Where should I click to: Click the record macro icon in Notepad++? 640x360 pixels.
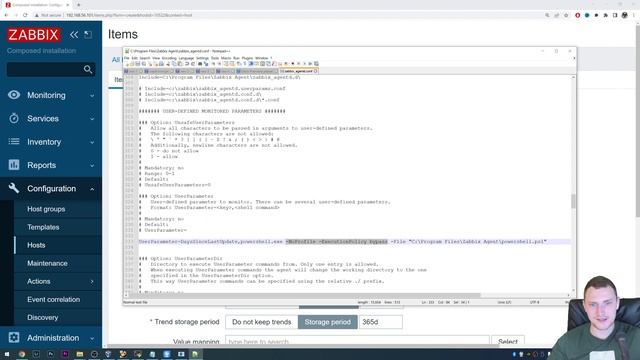click(286, 64)
